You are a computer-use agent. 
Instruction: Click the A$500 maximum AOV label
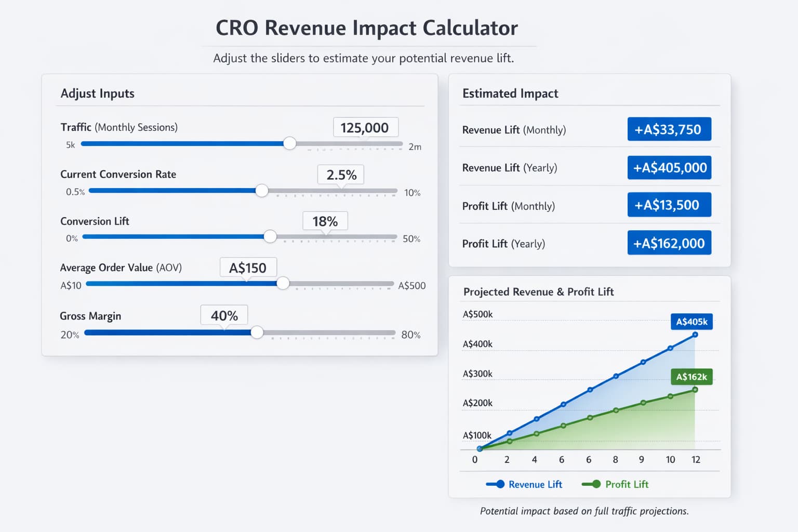412,286
